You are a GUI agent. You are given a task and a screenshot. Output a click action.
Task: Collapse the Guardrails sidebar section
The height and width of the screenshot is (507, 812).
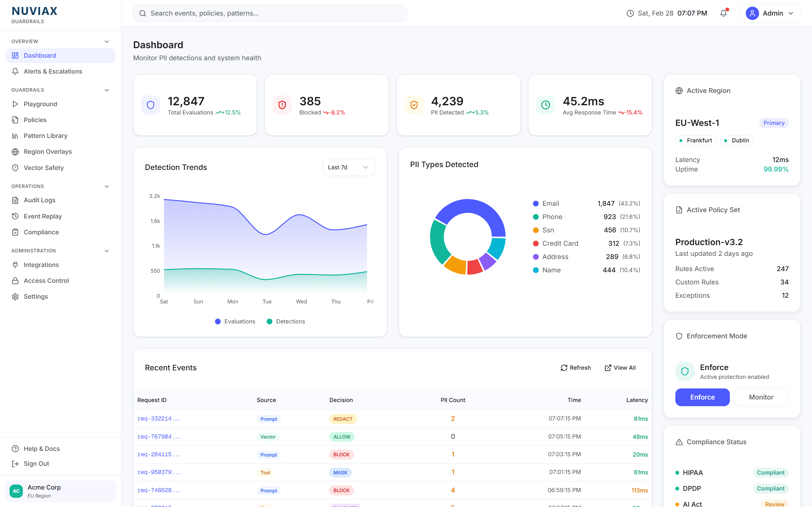[x=107, y=90]
